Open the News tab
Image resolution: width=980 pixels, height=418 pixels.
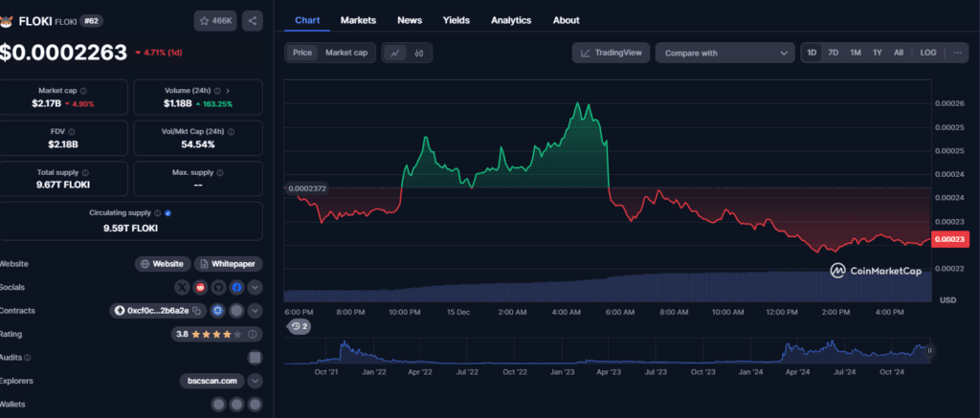(410, 20)
